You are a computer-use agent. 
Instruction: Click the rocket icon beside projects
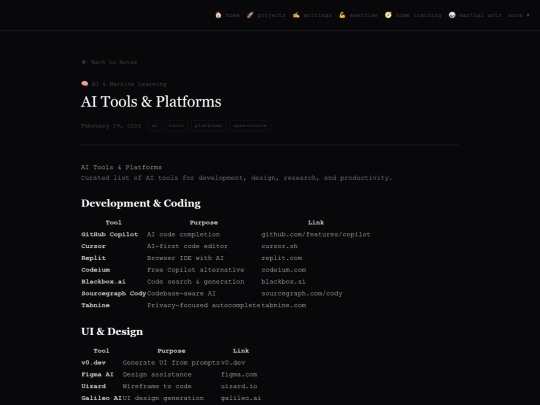250,15
